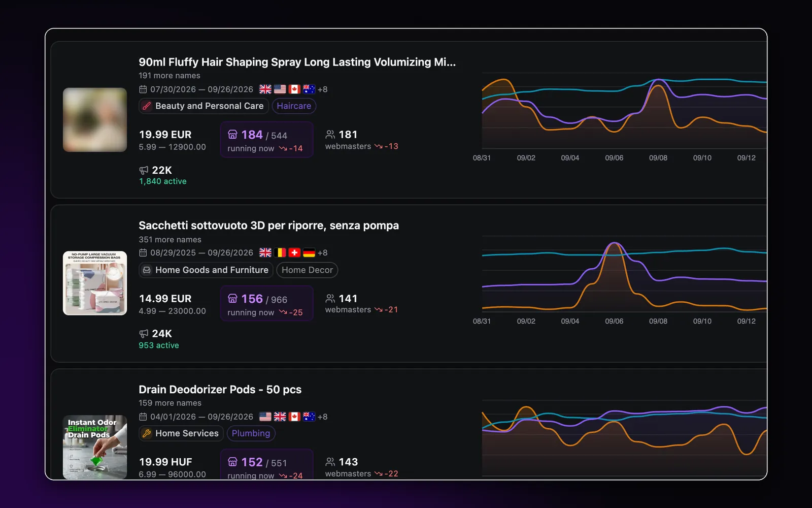Screen dimensions: 812x508
Task: Show the 159 more names list
Action: (x=170, y=403)
